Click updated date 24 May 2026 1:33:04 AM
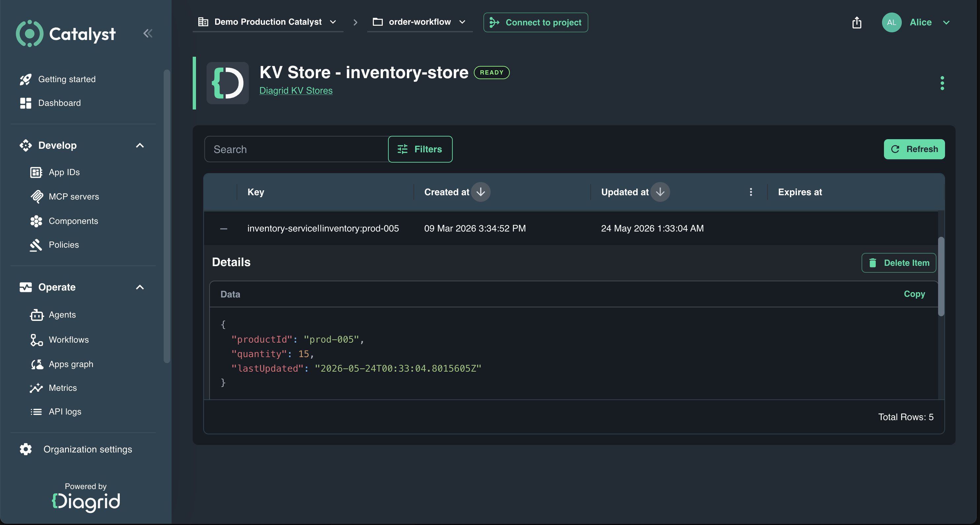980x525 pixels. pos(652,229)
